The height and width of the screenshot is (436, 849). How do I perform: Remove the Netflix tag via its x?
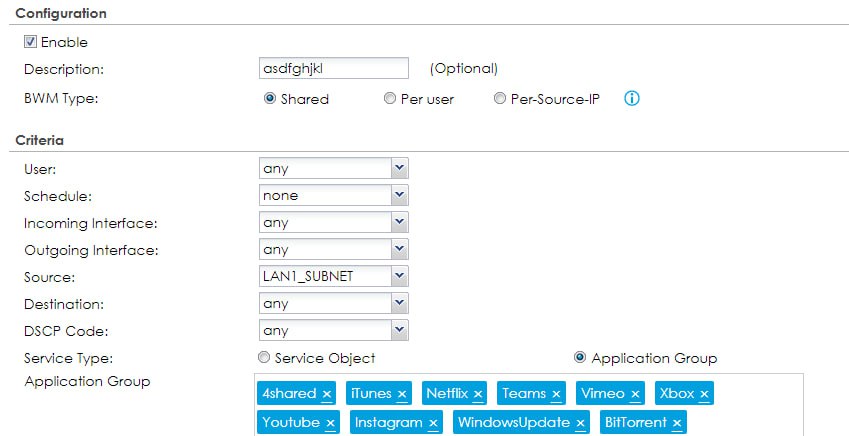(x=478, y=394)
